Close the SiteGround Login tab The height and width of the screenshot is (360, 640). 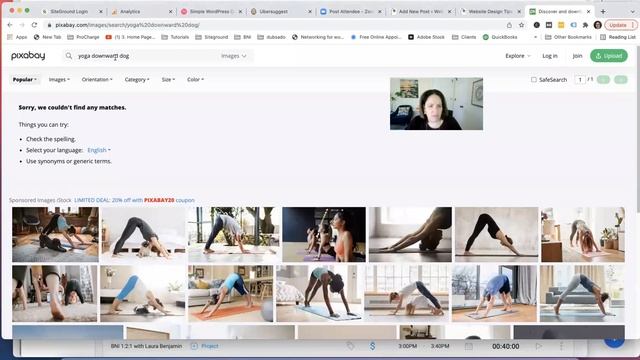point(101,12)
